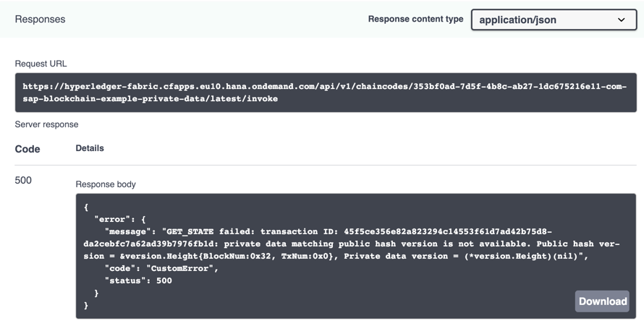644x326 pixels.
Task: Click the Server response label
Action: pyautogui.click(x=46, y=124)
